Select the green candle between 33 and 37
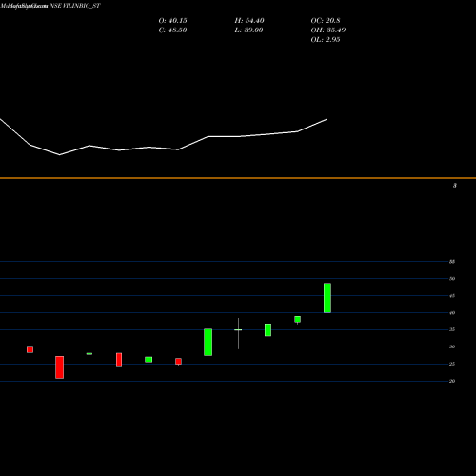Image resolution: width=476 pixels, height=476 pixels. tap(268, 329)
